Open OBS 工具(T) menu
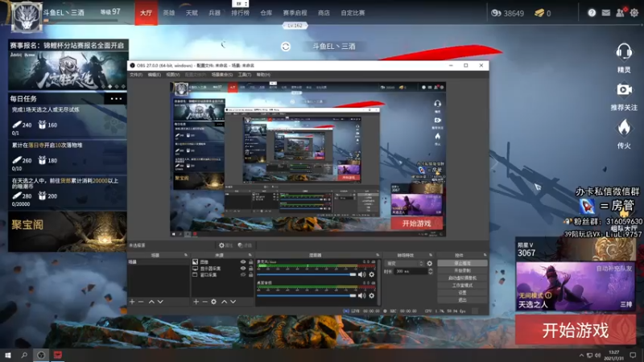 point(245,75)
